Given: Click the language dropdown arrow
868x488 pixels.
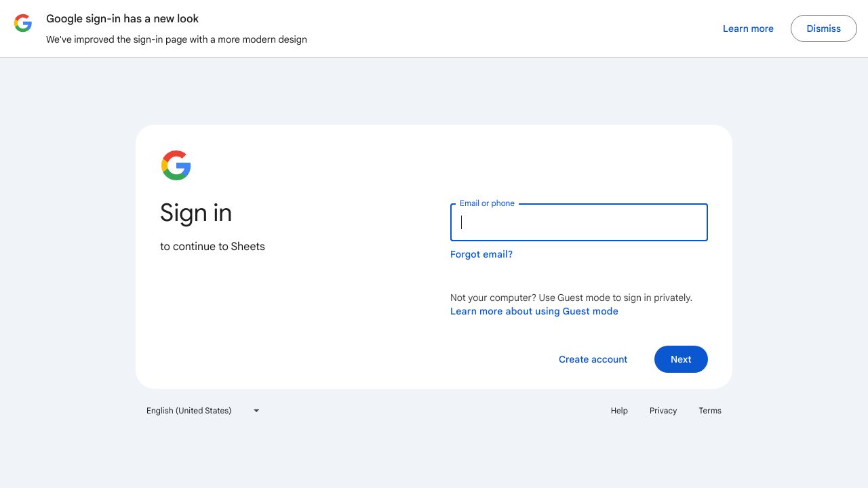Looking at the screenshot, I should [x=256, y=411].
